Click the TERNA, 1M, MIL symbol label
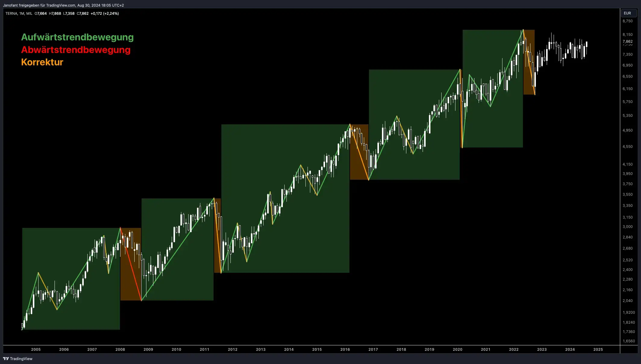The image size is (641, 364). click(x=19, y=14)
